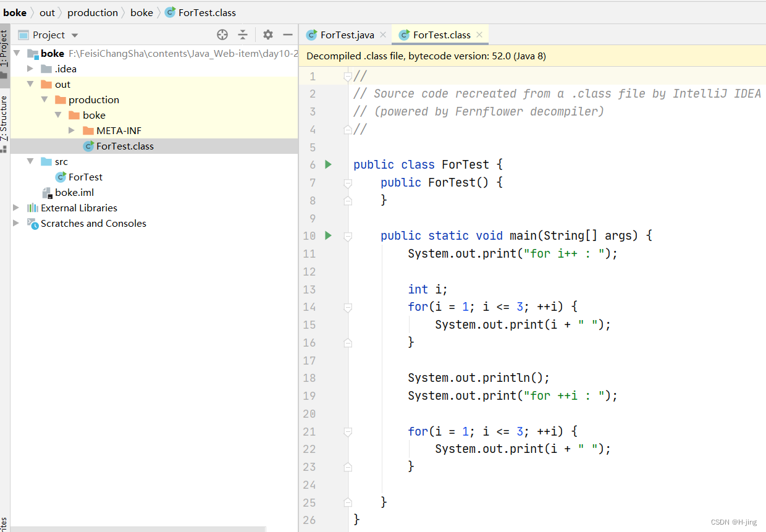Click the Collapse All icon in Project panel
Image resolution: width=766 pixels, height=532 pixels.
[x=243, y=35]
